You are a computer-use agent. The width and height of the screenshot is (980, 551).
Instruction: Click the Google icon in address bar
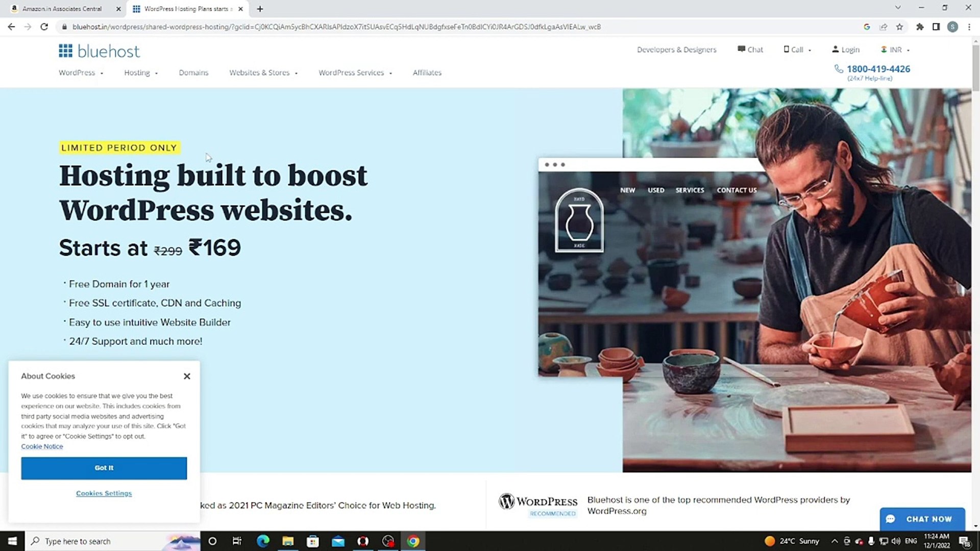click(x=867, y=27)
